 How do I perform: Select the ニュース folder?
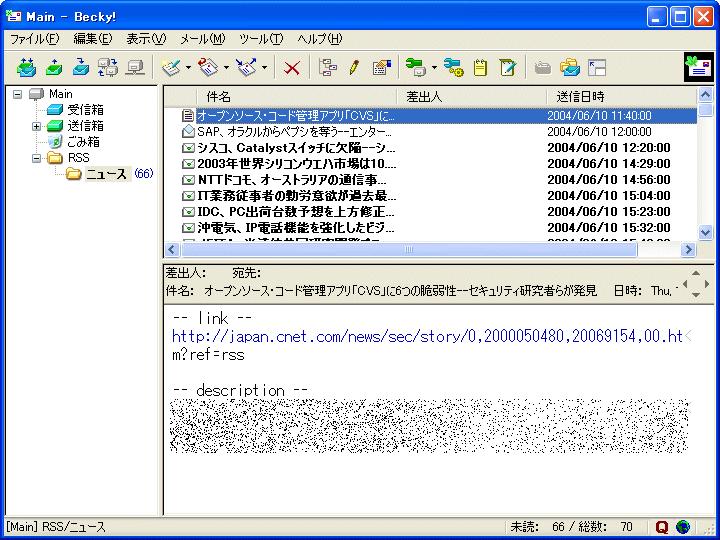[106, 174]
